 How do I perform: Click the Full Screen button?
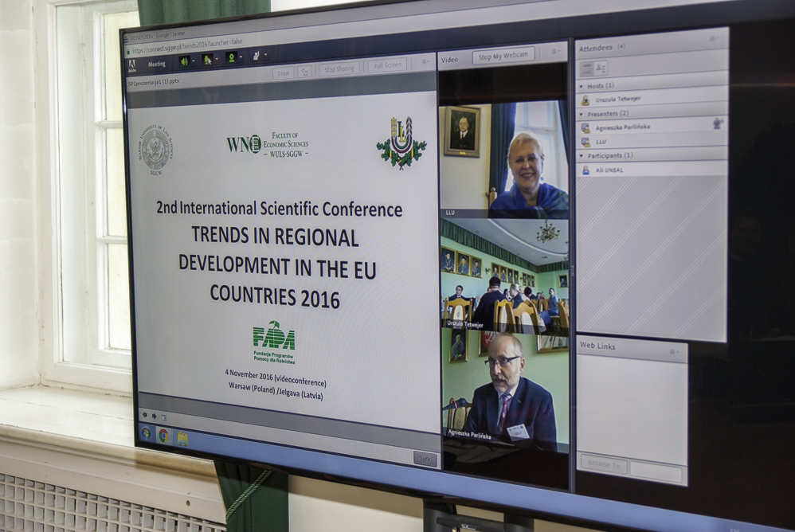tap(388, 67)
